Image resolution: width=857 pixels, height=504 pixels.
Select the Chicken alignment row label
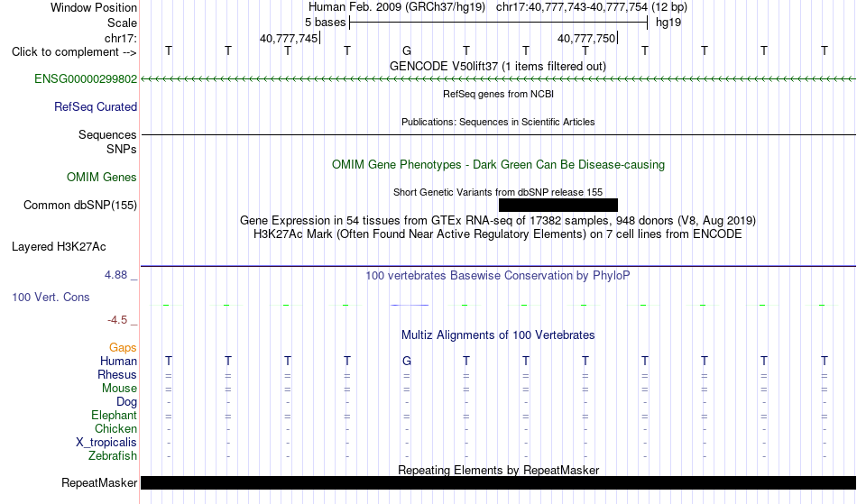point(115,428)
